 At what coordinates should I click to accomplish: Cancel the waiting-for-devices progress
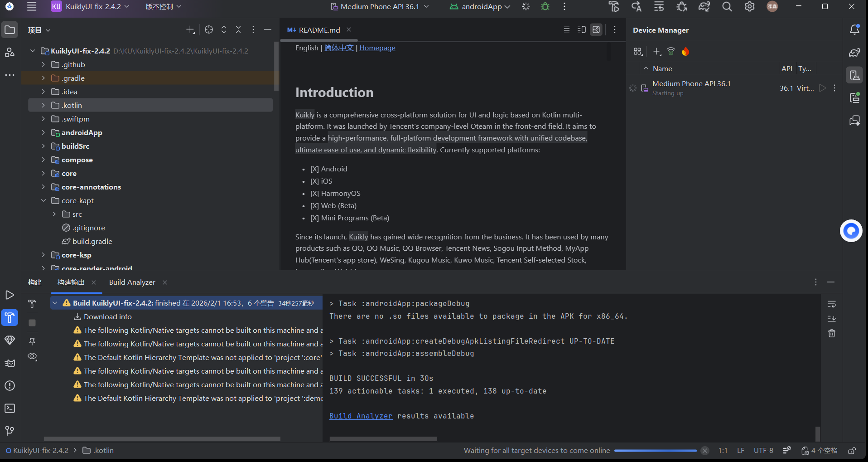705,451
